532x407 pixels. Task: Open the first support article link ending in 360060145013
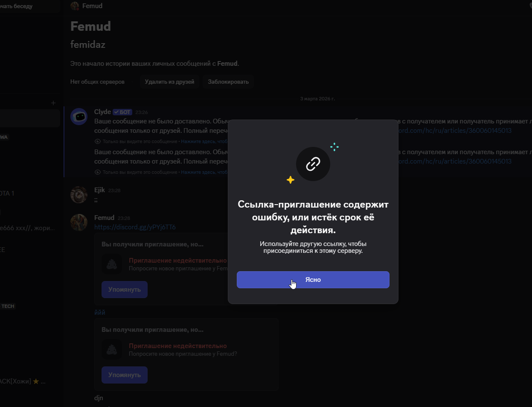455,131
